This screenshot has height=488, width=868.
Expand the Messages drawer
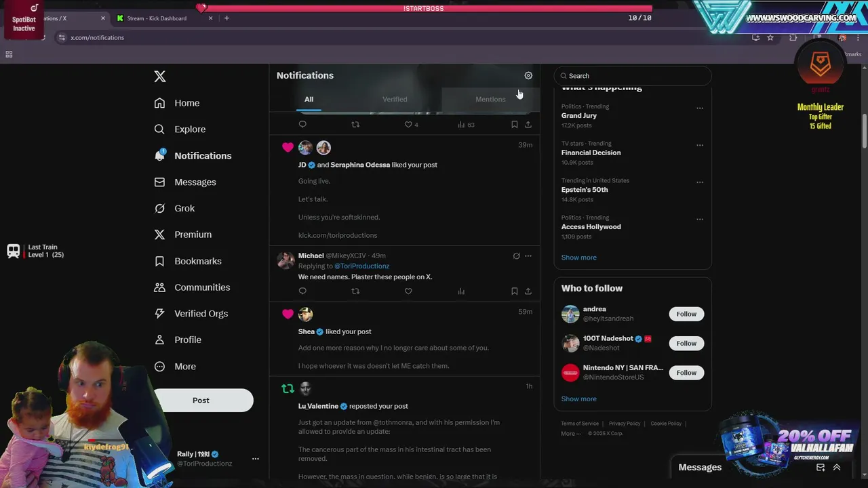tap(837, 468)
